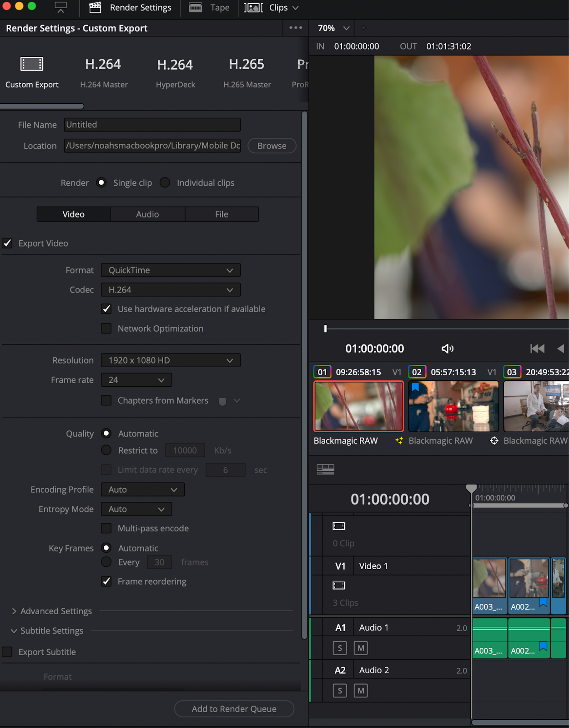569x728 pixels.
Task: Enable the Network Optimization checkbox
Action: 106,329
